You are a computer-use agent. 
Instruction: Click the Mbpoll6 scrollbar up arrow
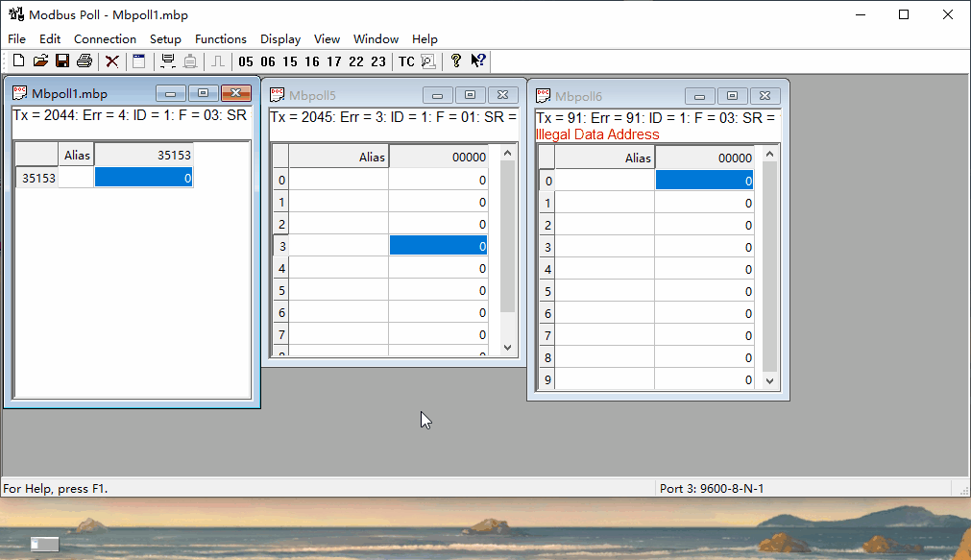click(x=769, y=155)
